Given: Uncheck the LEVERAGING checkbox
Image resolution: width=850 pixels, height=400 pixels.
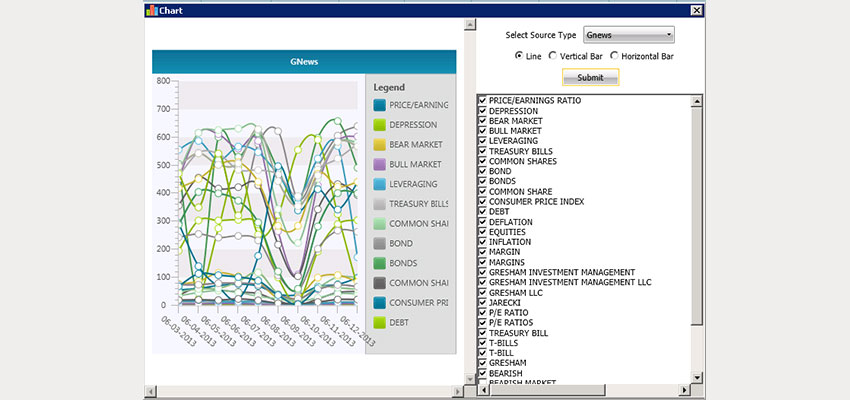Looking at the screenshot, I should click(482, 141).
